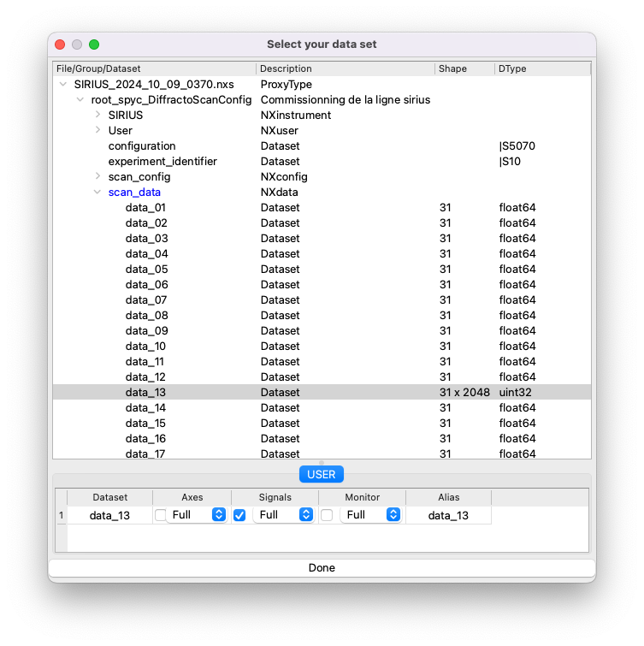Open the Signals Full dropdown

pos(284,515)
